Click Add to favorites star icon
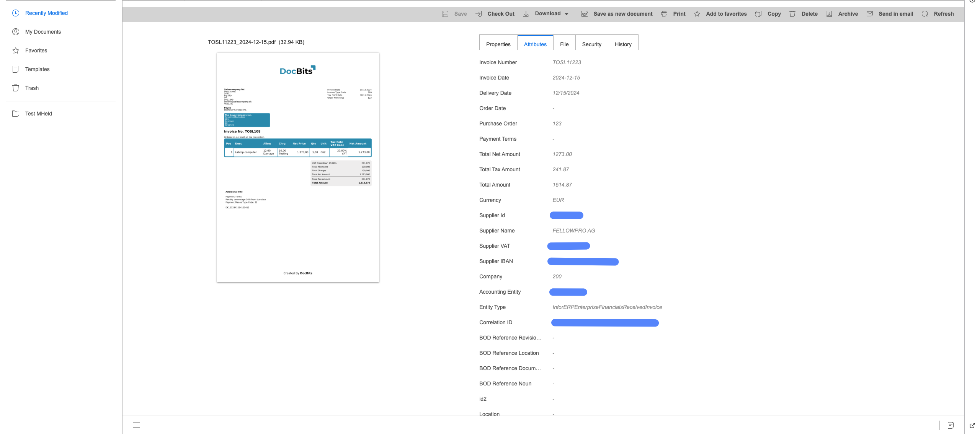 [697, 14]
